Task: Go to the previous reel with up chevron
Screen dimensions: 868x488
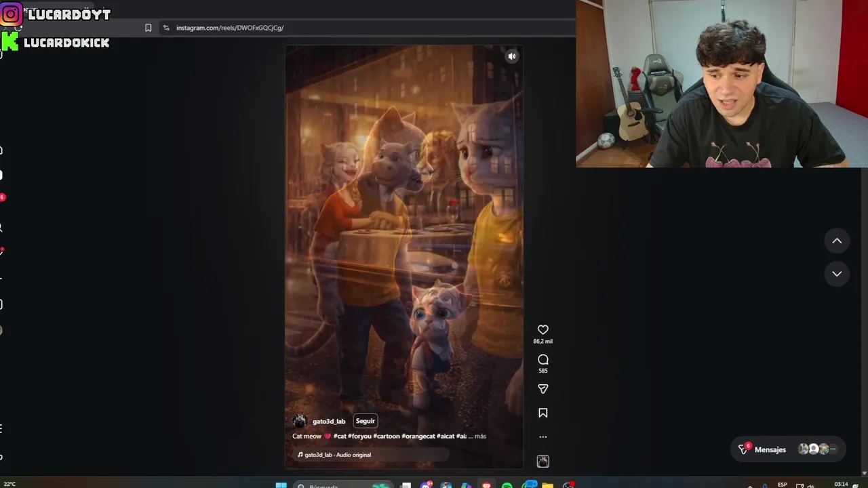Action: 837,241
